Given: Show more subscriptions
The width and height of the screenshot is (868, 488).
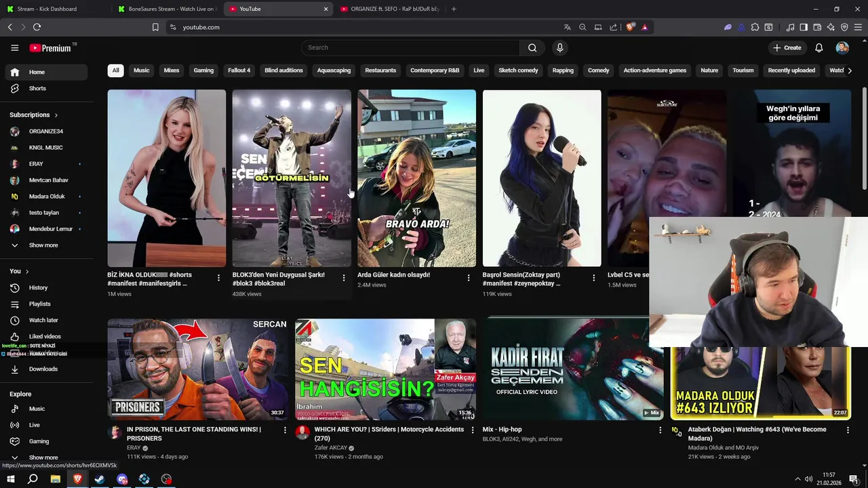Looking at the screenshot, I should point(46,245).
